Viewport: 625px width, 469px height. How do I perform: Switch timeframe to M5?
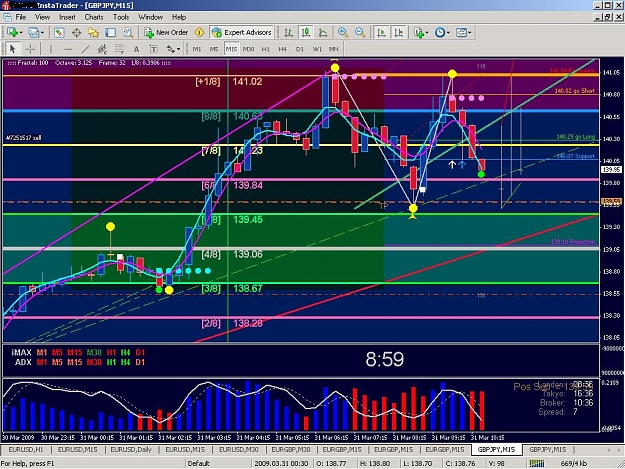(214, 49)
